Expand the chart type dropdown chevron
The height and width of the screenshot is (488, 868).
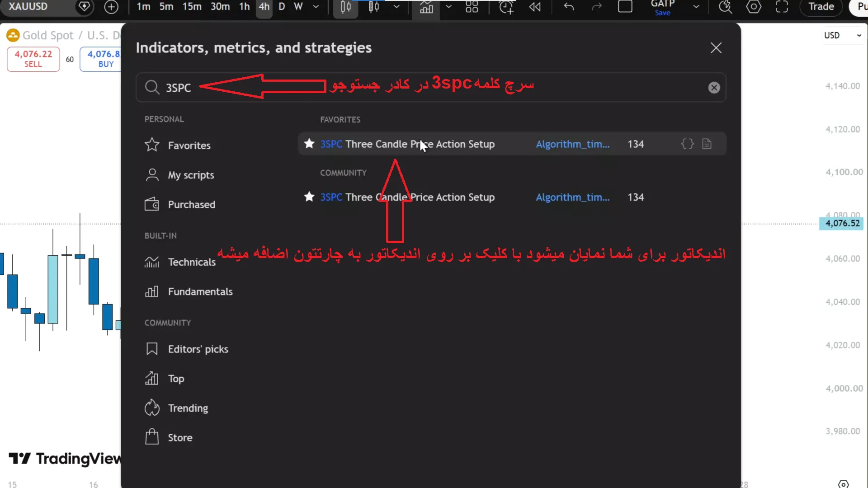point(396,7)
